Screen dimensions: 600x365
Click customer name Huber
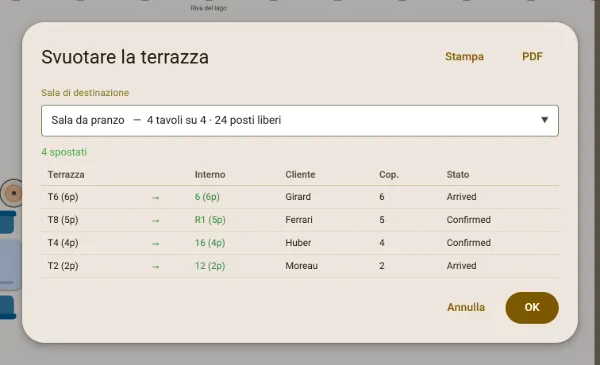[298, 243]
